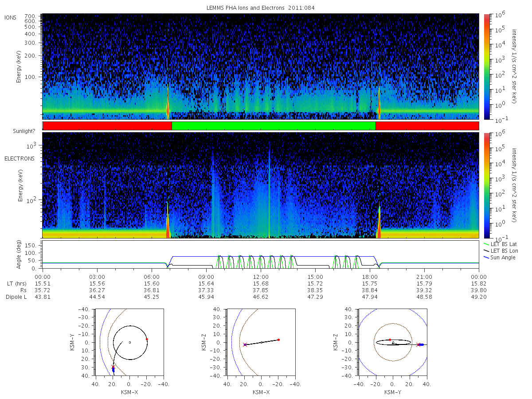This screenshot has height=399, width=532.
Task: Click the electrons "intensity 1/(s cm^2 ster keV)" label
Action: pyautogui.click(x=515, y=185)
